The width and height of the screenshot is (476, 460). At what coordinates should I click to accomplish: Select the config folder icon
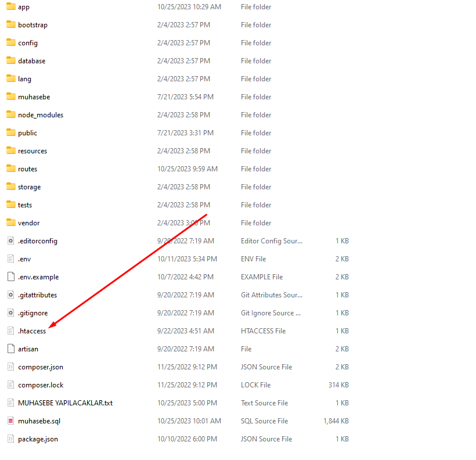pyautogui.click(x=11, y=42)
